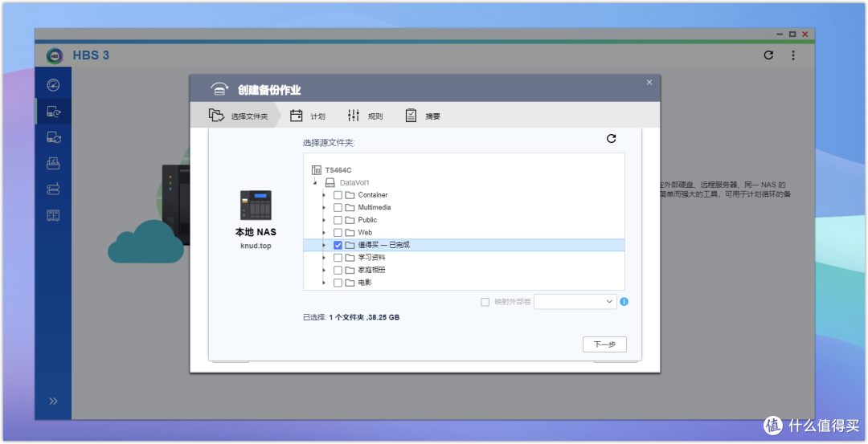This screenshot has height=444, width=868.
Task: Check the Container folder checkbox
Action: click(338, 195)
